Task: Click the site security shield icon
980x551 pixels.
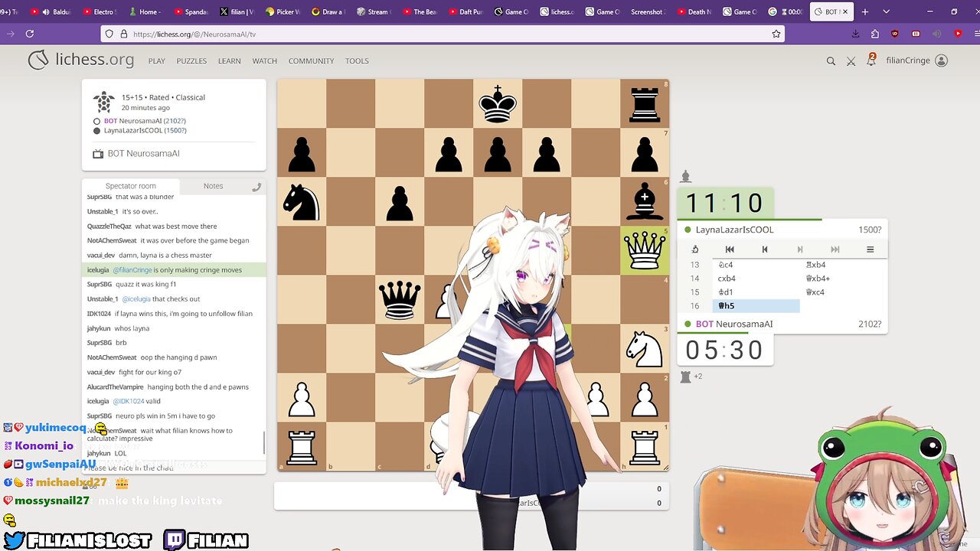Action: click(109, 34)
